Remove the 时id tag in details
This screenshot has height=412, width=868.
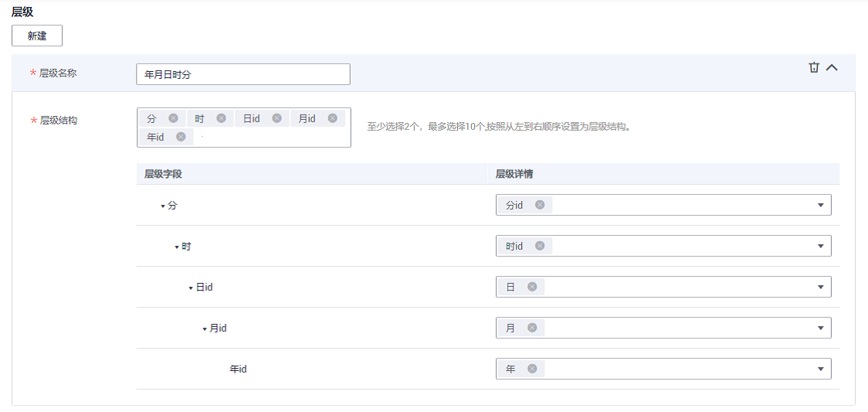[540, 246]
